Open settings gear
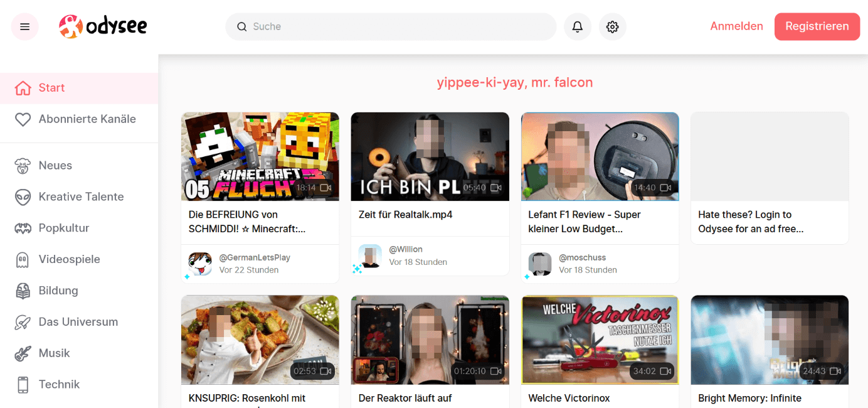868x408 pixels. click(x=613, y=26)
